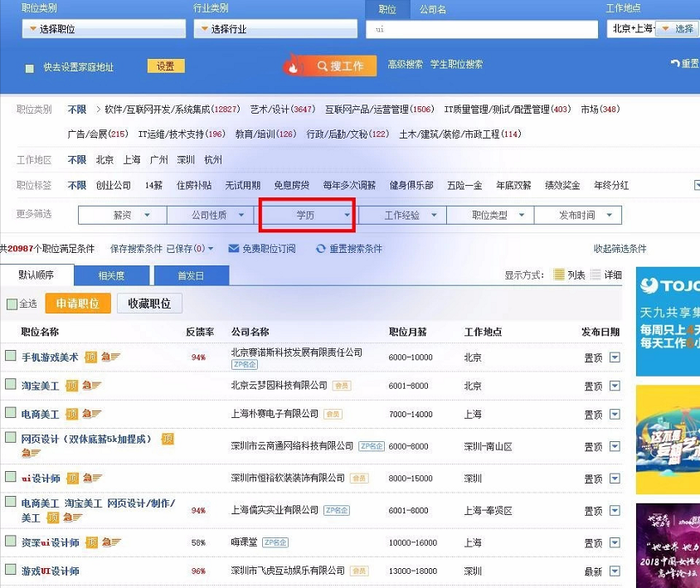Viewport: 700px width, 588px height.
Task: Click the 会员 badge beside 上海朴赛电子有限公司
Action: [330, 414]
